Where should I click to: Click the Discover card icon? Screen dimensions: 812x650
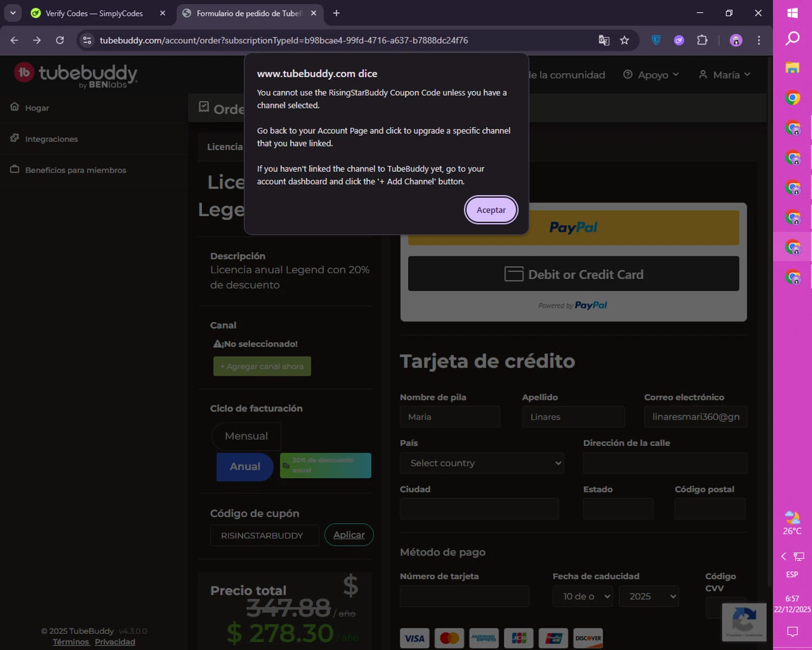[588, 638]
